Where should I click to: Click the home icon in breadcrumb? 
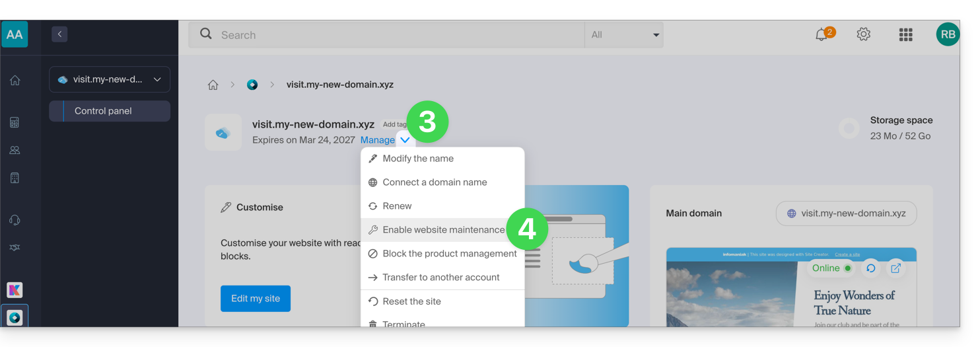[213, 85]
